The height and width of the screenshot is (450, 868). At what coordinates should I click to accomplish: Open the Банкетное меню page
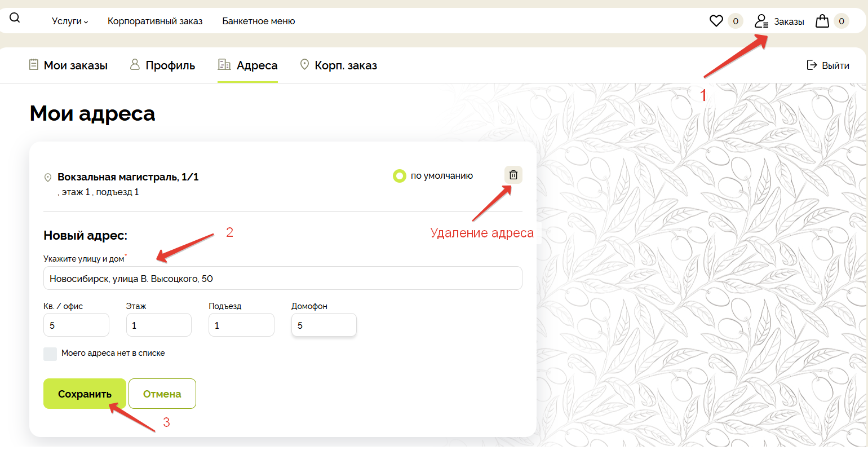pos(259,21)
